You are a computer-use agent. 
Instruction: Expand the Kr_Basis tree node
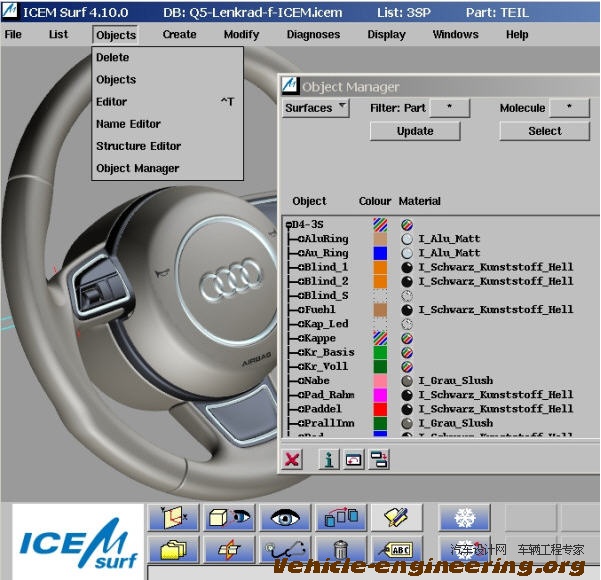tap(301, 352)
